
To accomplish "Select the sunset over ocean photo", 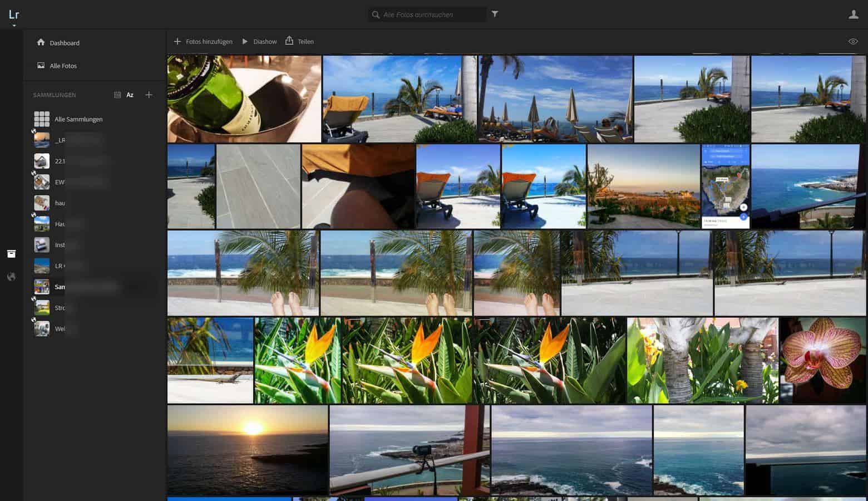I will click(248, 450).
